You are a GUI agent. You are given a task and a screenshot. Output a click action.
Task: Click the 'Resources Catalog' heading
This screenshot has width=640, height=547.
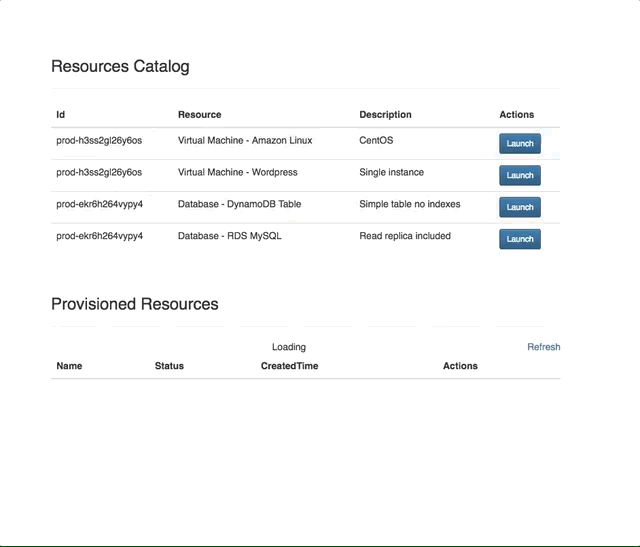[x=120, y=66]
